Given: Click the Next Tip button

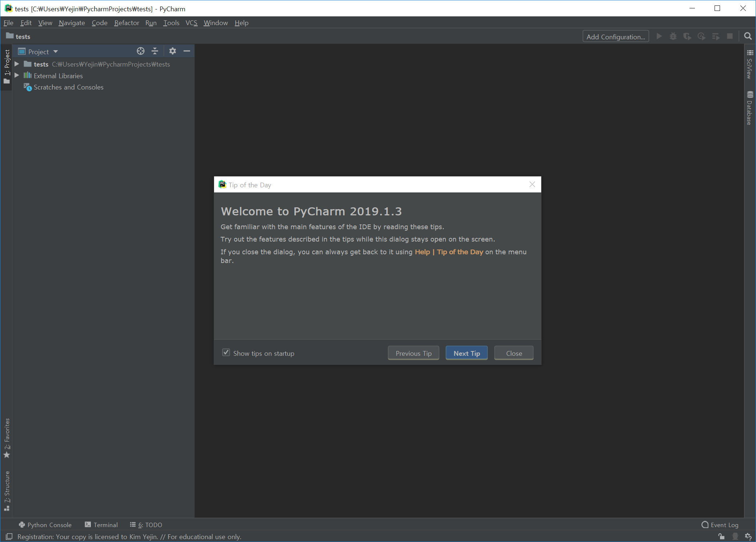Looking at the screenshot, I should point(467,353).
